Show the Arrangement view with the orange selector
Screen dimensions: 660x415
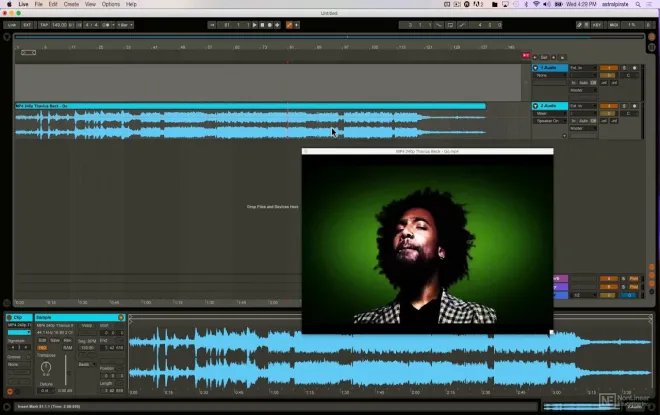coord(652,37)
